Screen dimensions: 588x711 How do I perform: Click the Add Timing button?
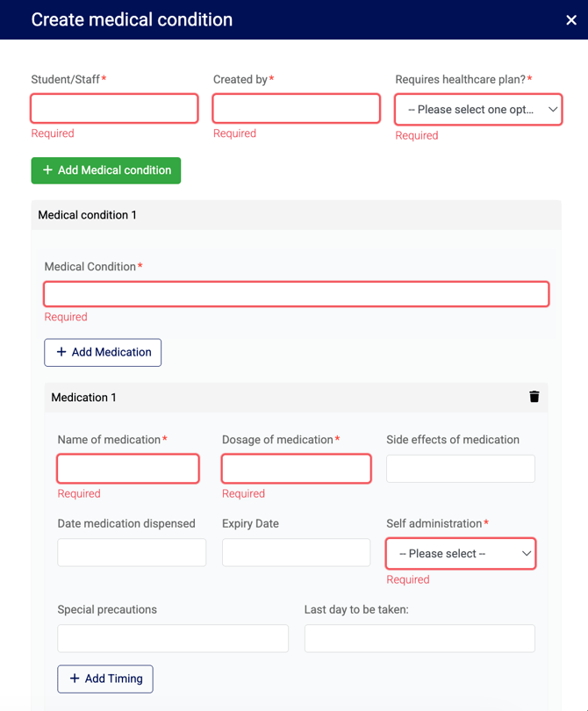tap(105, 679)
